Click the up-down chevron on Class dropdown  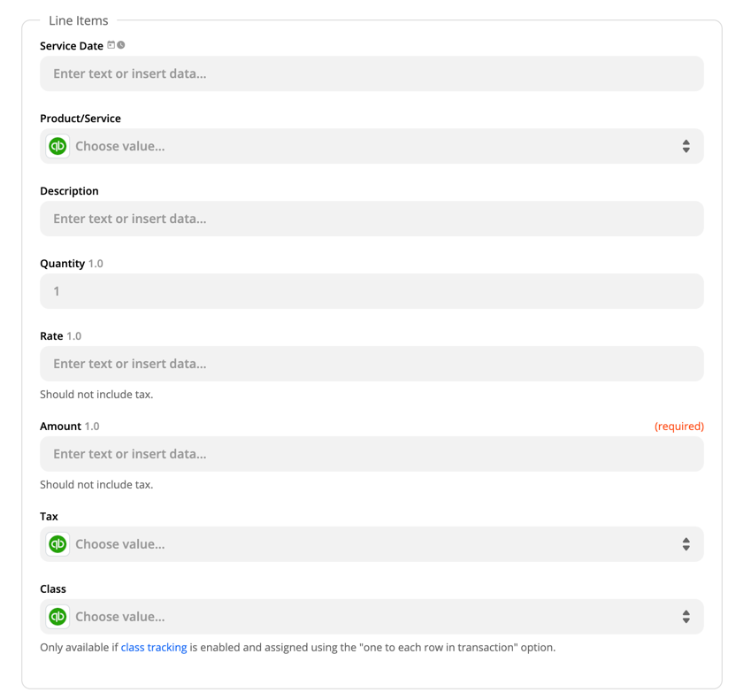pos(686,617)
